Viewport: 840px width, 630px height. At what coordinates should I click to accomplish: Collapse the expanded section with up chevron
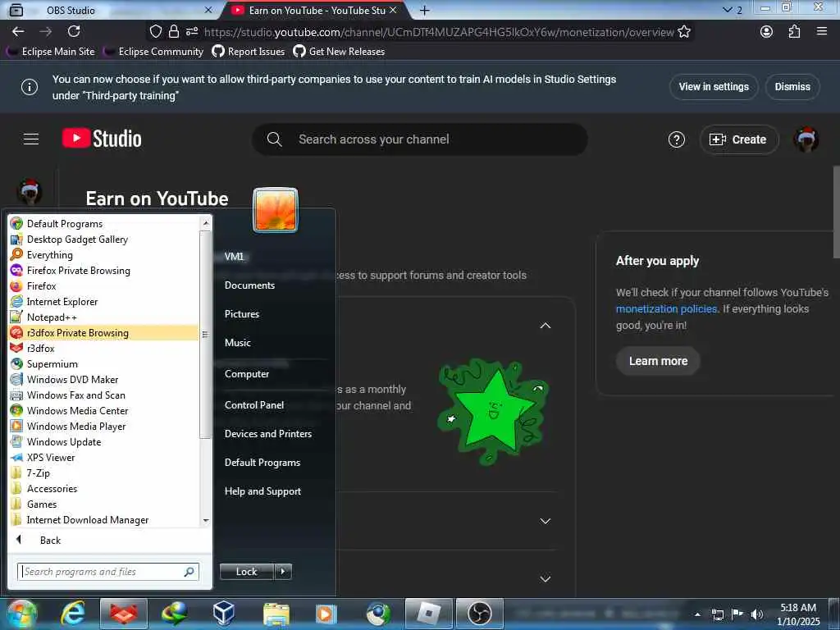pos(546,325)
